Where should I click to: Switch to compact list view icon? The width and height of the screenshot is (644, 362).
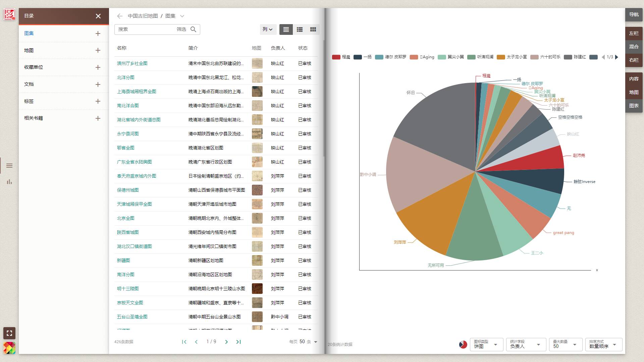pyautogui.click(x=286, y=29)
